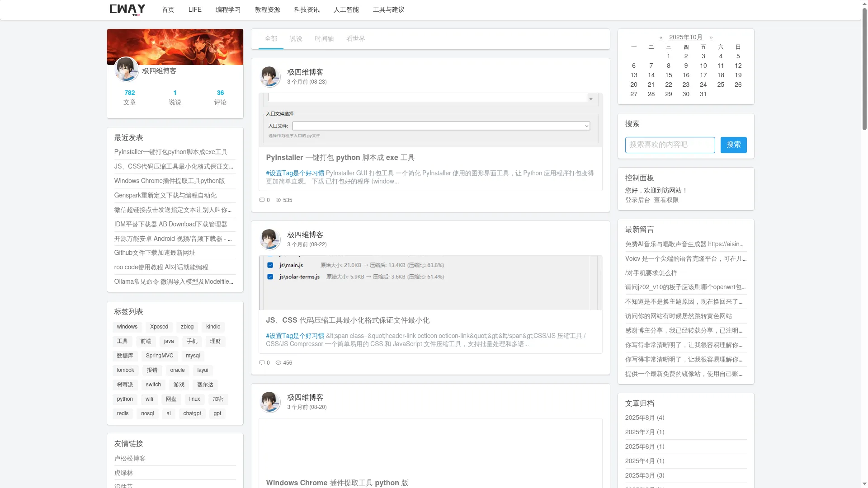Click the avatar beside the 08-23 post
868x488 pixels.
[270, 76]
